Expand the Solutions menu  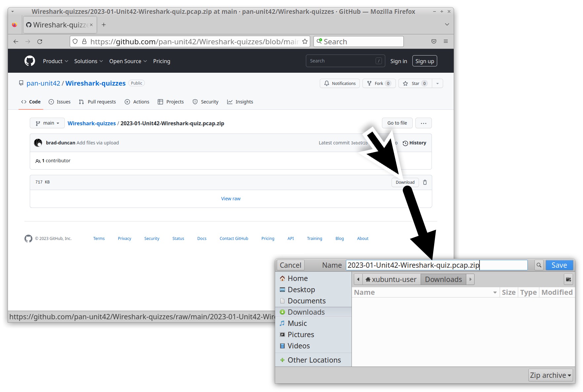tap(89, 61)
